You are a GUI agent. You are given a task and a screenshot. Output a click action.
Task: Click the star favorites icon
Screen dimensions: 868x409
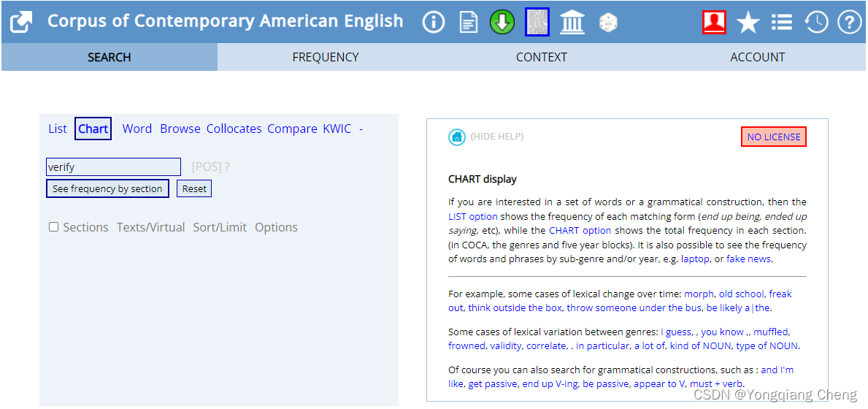[x=748, y=23]
